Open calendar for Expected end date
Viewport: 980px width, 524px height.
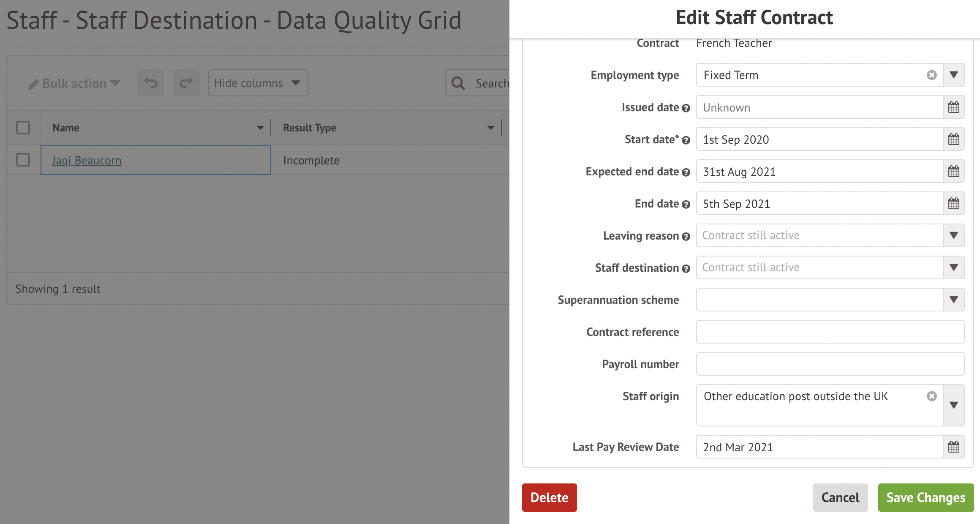pyautogui.click(x=953, y=172)
